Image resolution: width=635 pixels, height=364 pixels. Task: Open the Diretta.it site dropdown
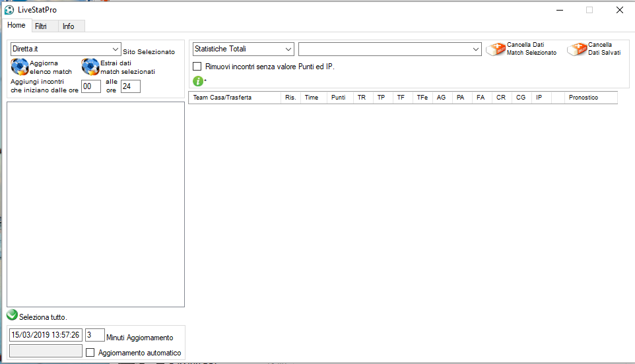click(x=65, y=49)
